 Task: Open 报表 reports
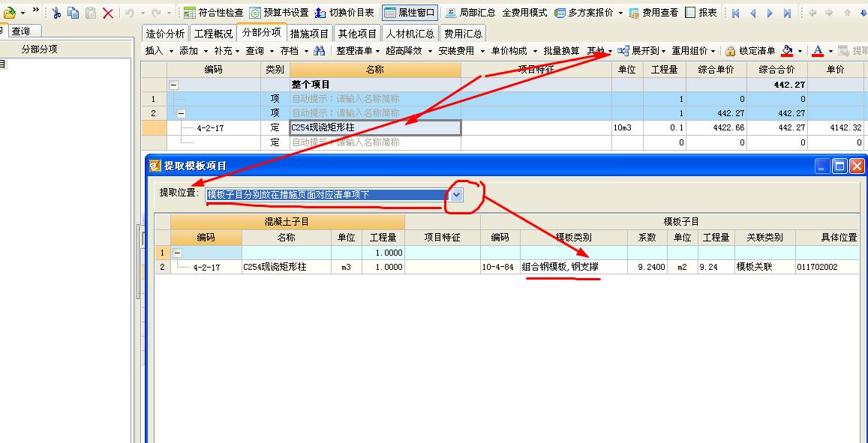pyautogui.click(x=701, y=13)
